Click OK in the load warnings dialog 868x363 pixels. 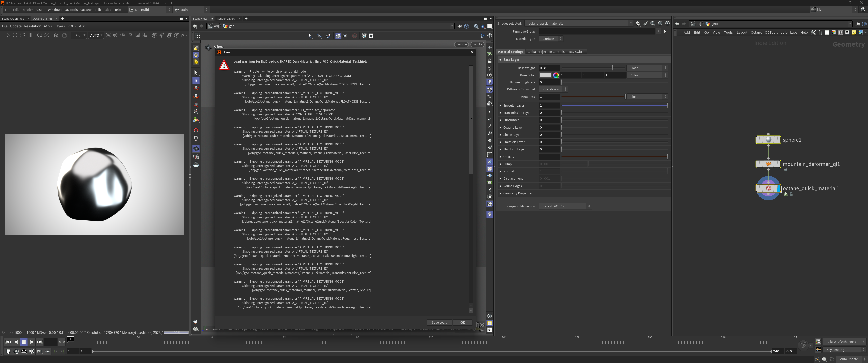[462, 322]
